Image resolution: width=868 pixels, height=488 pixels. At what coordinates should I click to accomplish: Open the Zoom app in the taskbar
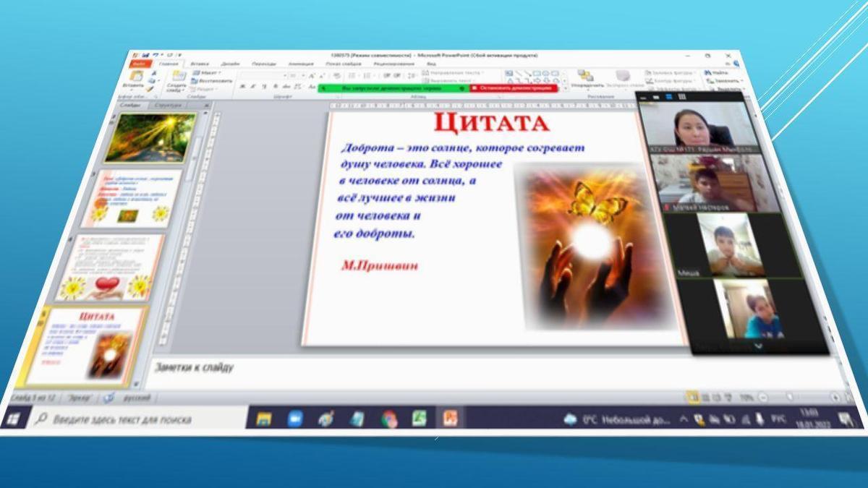click(x=295, y=419)
